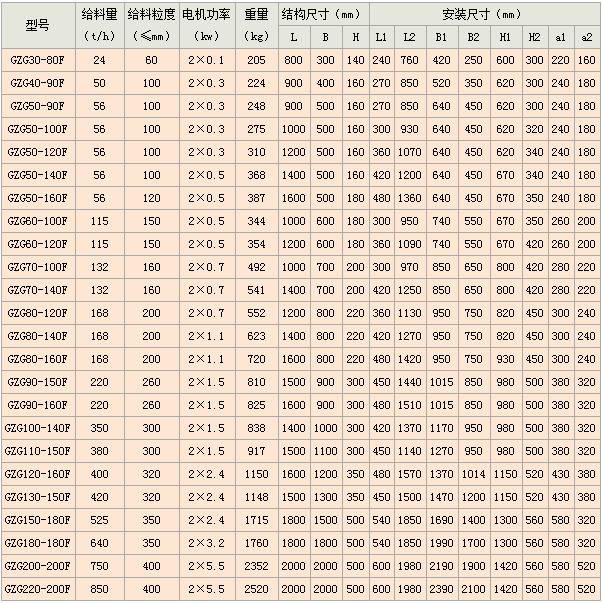Select model GZG50-140F
Image resolution: width=602 pixels, height=604 pixels.
point(38,175)
